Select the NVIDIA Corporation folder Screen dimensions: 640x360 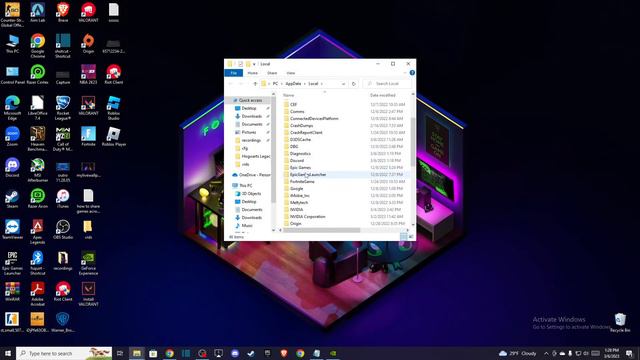307,217
